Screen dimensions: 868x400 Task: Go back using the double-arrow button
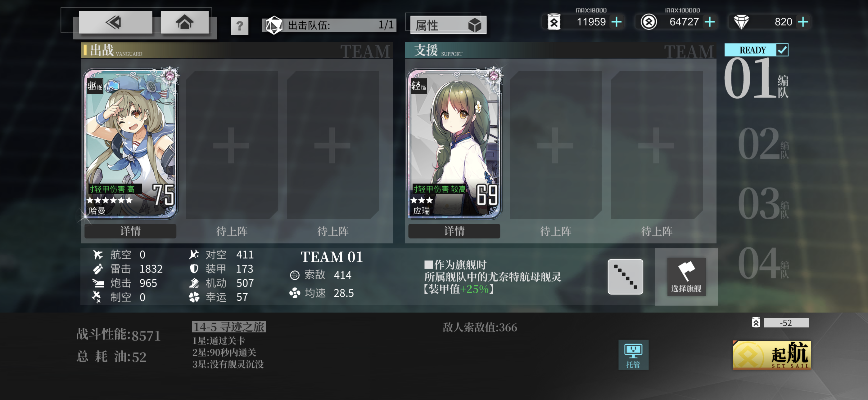(x=115, y=22)
